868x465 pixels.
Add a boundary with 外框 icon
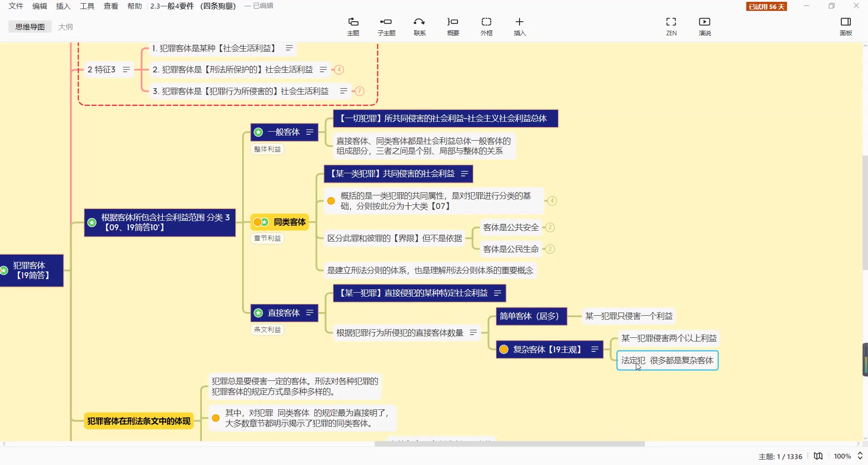486,27
